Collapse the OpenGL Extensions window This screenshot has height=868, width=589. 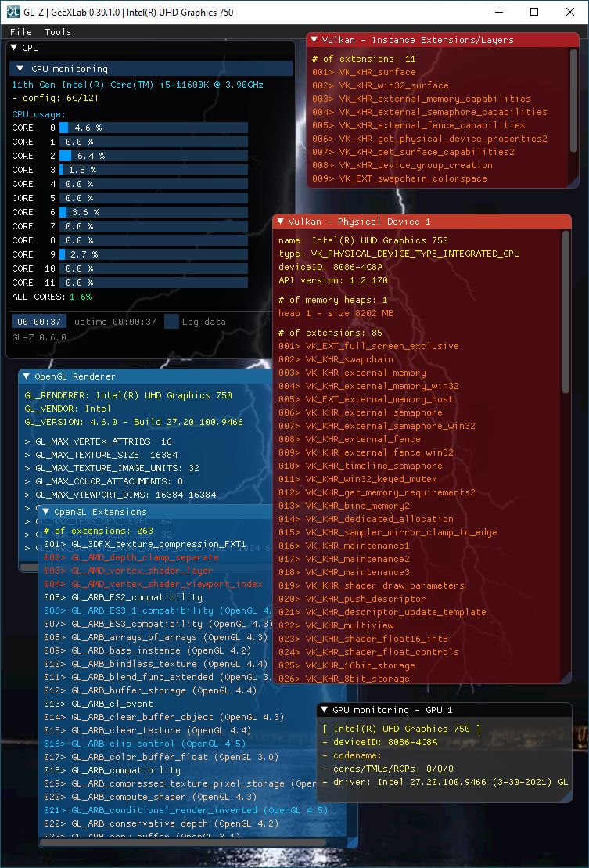click(46, 512)
